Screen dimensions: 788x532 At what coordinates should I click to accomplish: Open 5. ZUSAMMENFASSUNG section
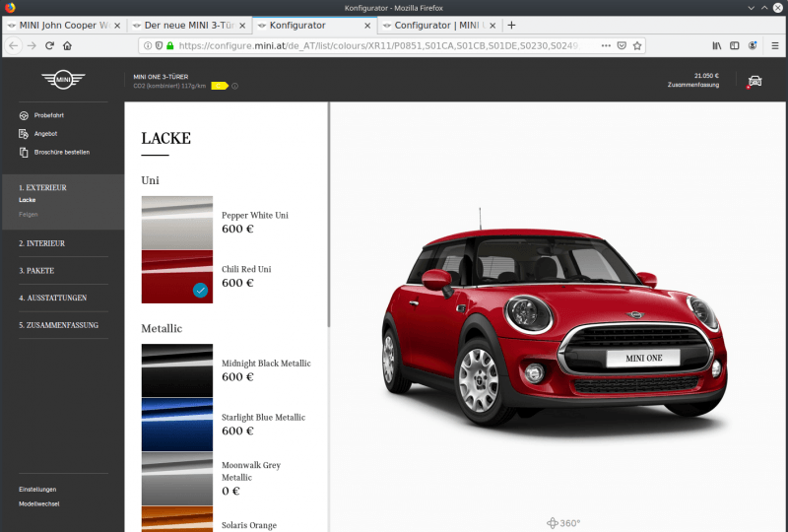coord(58,325)
